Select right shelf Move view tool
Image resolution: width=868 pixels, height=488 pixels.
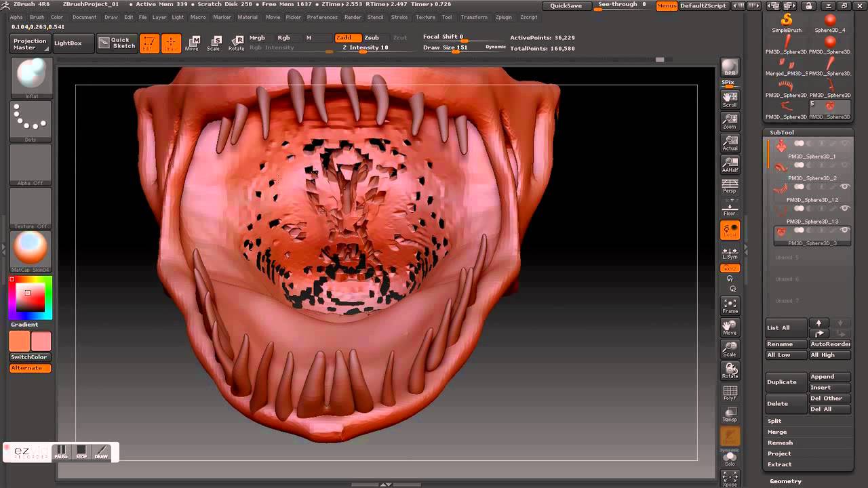click(x=730, y=327)
